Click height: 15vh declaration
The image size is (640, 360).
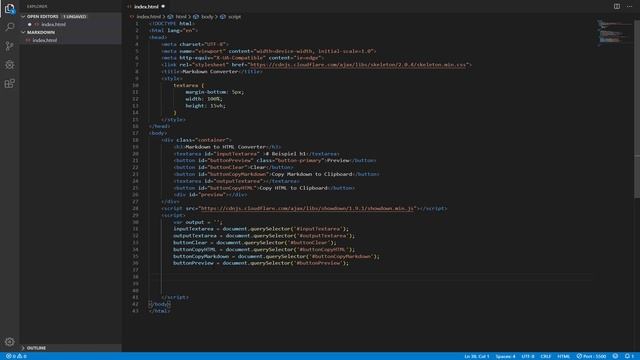point(205,106)
